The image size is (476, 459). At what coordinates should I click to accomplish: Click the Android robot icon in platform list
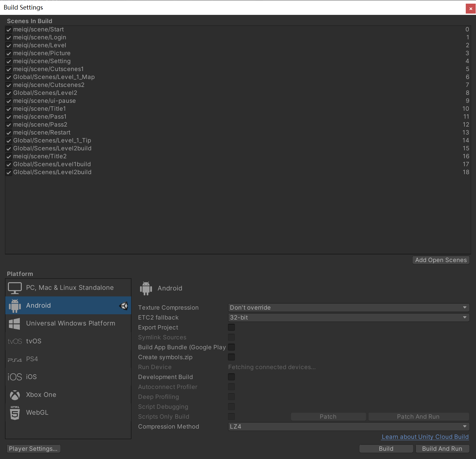(15, 306)
